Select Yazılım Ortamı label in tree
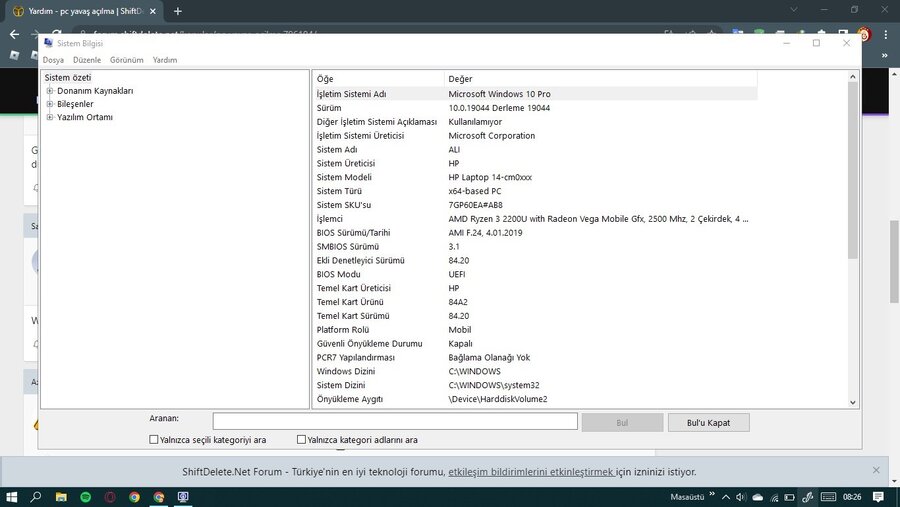Screen dimensions: 900x507 (85, 117)
